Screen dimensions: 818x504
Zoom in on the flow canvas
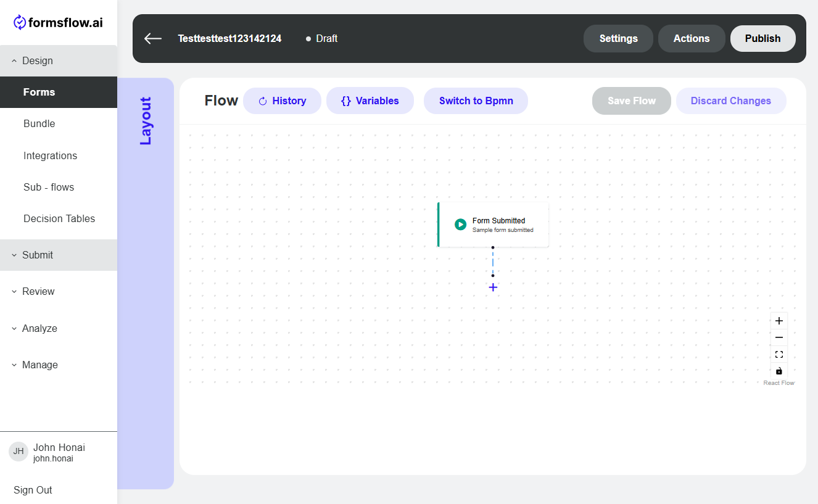click(x=779, y=321)
